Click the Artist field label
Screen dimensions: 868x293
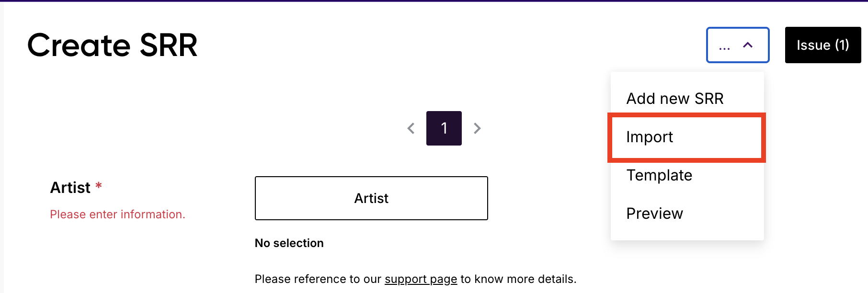(x=70, y=188)
